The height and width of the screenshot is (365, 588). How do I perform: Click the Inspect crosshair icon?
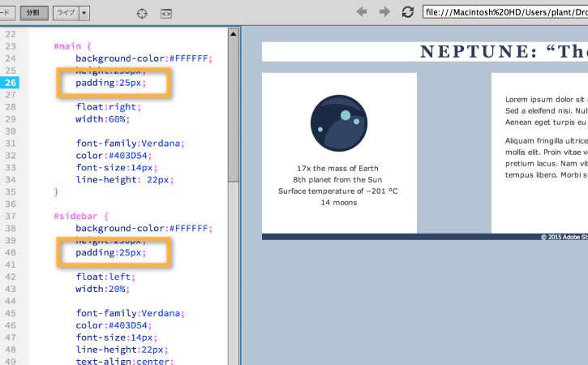pos(142,14)
